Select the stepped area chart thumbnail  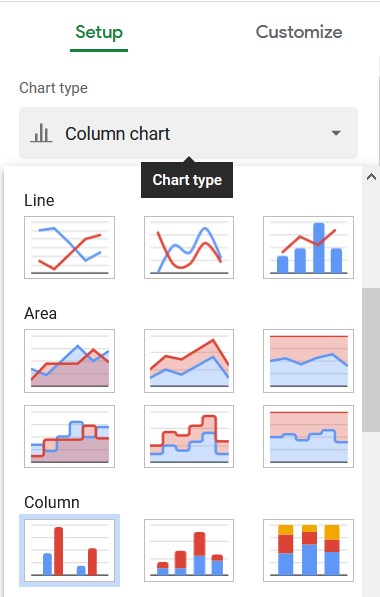click(x=69, y=436)
